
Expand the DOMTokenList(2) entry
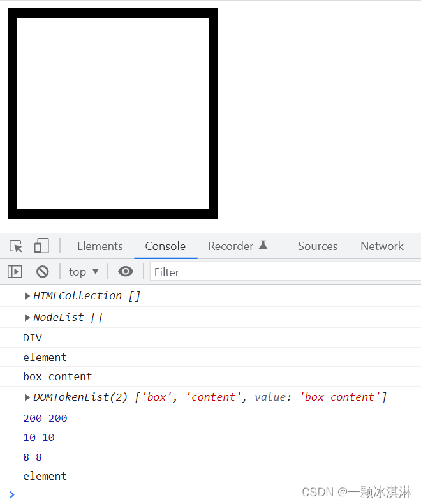27,397
